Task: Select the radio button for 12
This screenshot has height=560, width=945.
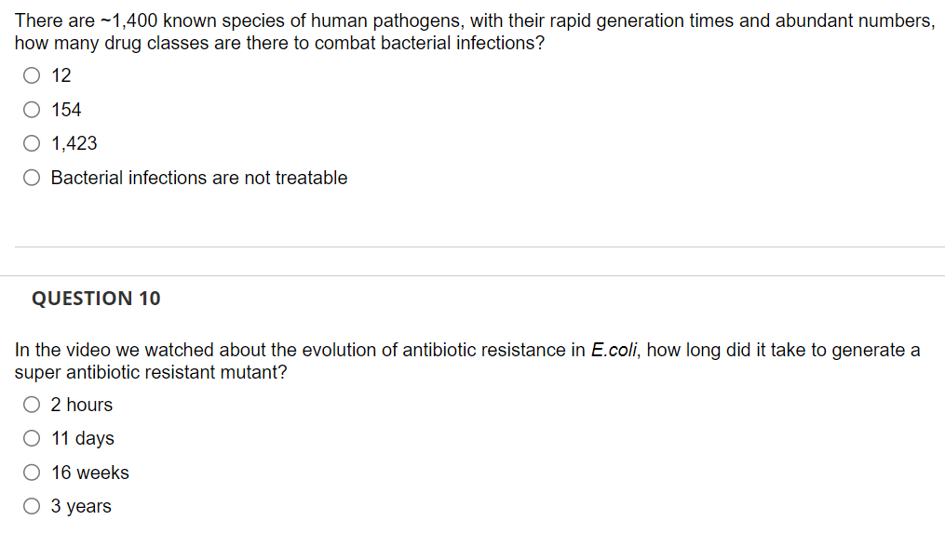Action: coord(32,75)
